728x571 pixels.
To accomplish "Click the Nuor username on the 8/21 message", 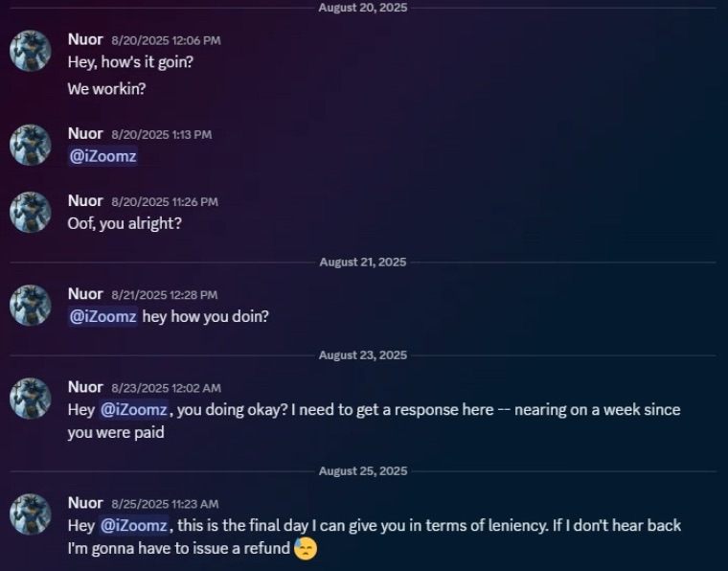I will (x=85, y=294).
